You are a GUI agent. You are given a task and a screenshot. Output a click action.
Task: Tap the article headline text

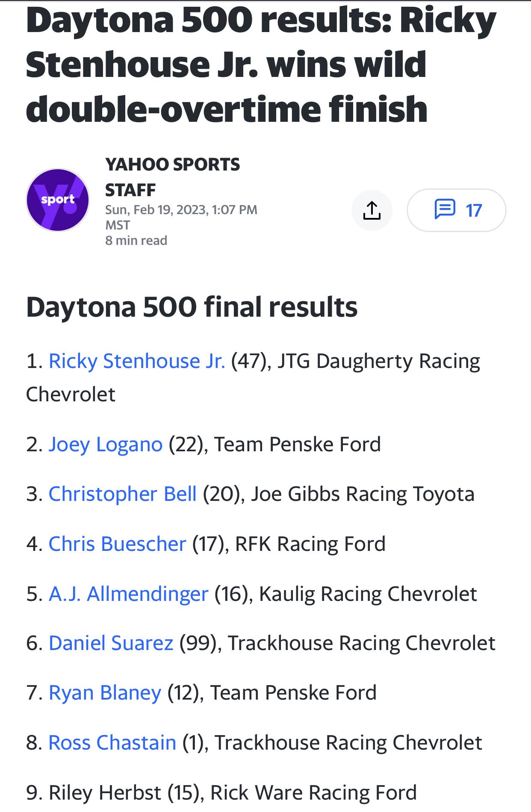(261, 65)
